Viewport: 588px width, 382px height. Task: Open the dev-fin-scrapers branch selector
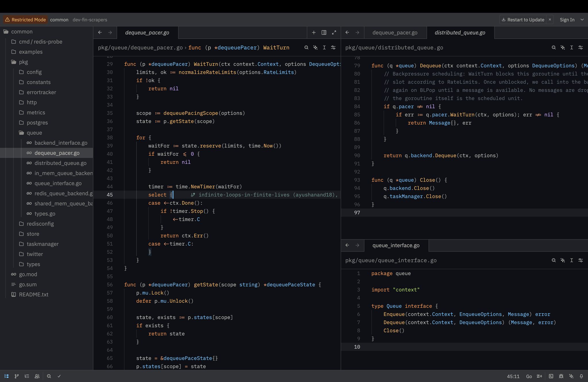coord(90,20)
